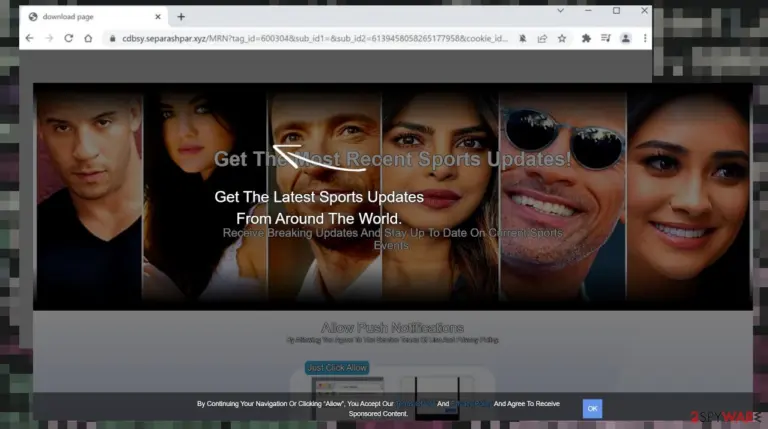768x429 pixels.
Task: Click 'Get The Most Recent Sports Updates!' text
Action: 392,159
